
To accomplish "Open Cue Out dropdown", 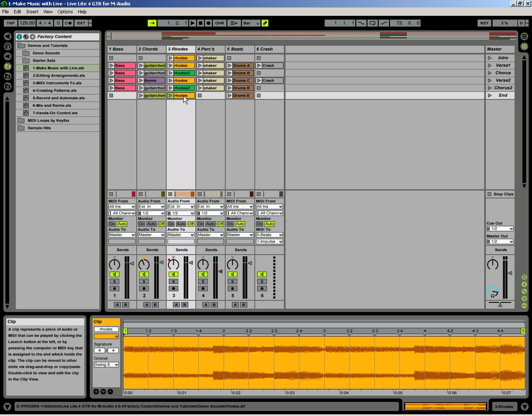I will tap(500, 229).
